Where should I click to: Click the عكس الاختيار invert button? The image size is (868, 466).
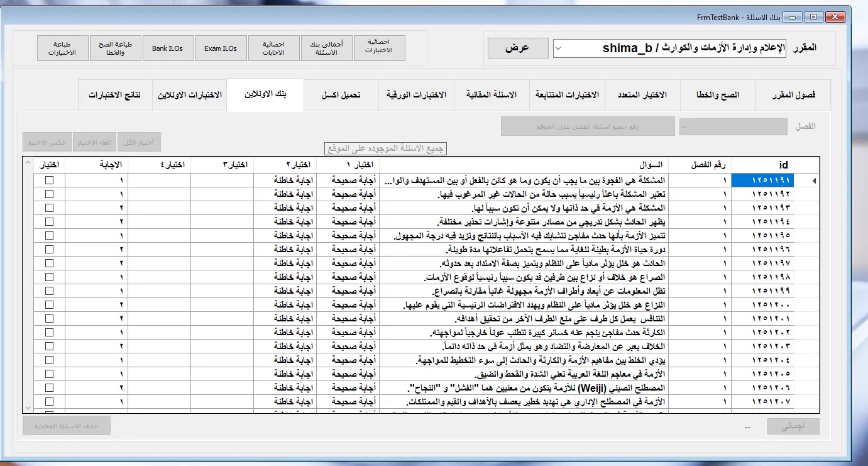[x=47, y=142]
